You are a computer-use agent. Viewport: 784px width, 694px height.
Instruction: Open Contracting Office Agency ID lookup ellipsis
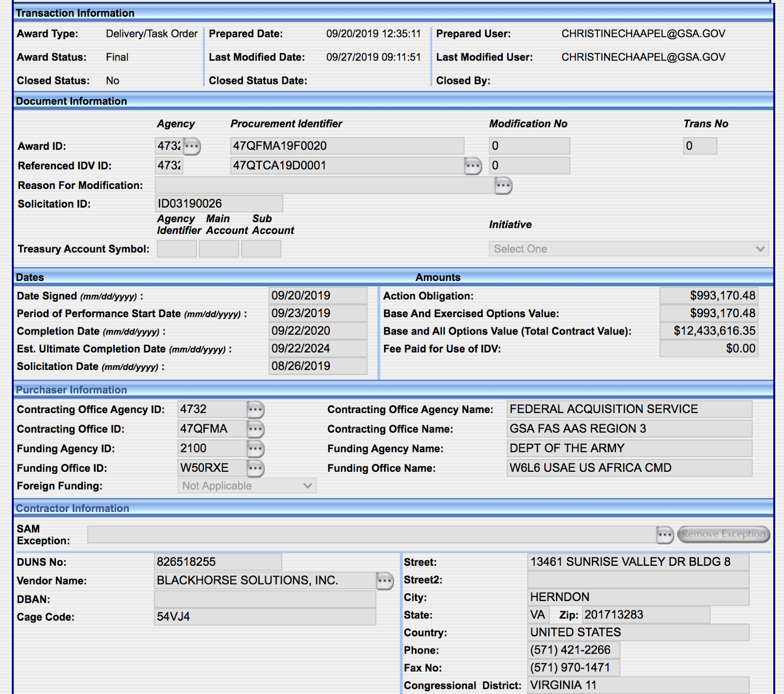pos(255,410)
